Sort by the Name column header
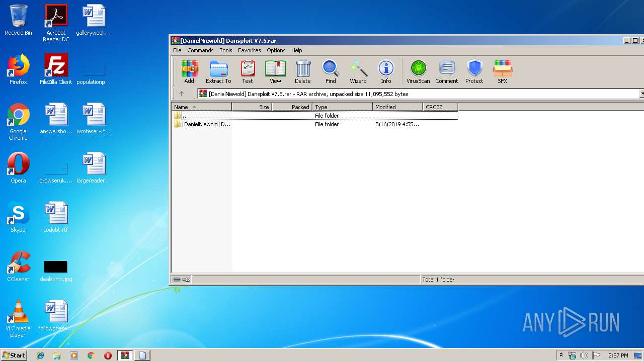The height and width of the screenshot is (362, 644). (x=202, y=107)
